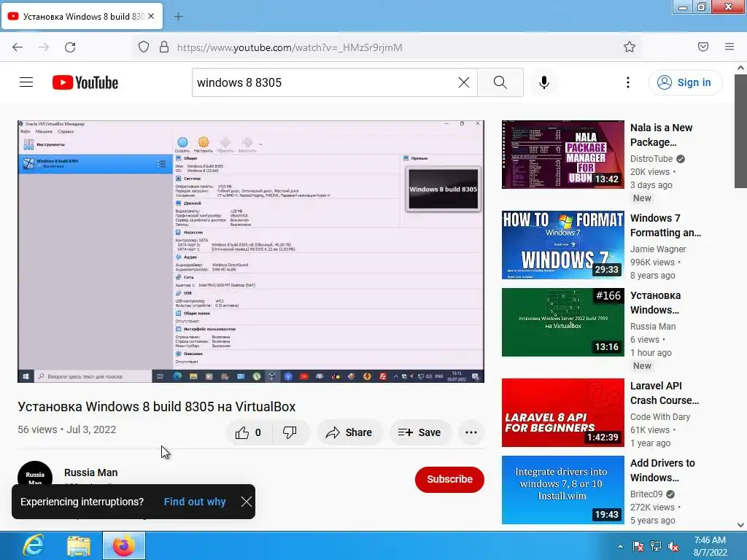
Task: Select the Установка Windows 8 build tab
Action: coord(82,16)
